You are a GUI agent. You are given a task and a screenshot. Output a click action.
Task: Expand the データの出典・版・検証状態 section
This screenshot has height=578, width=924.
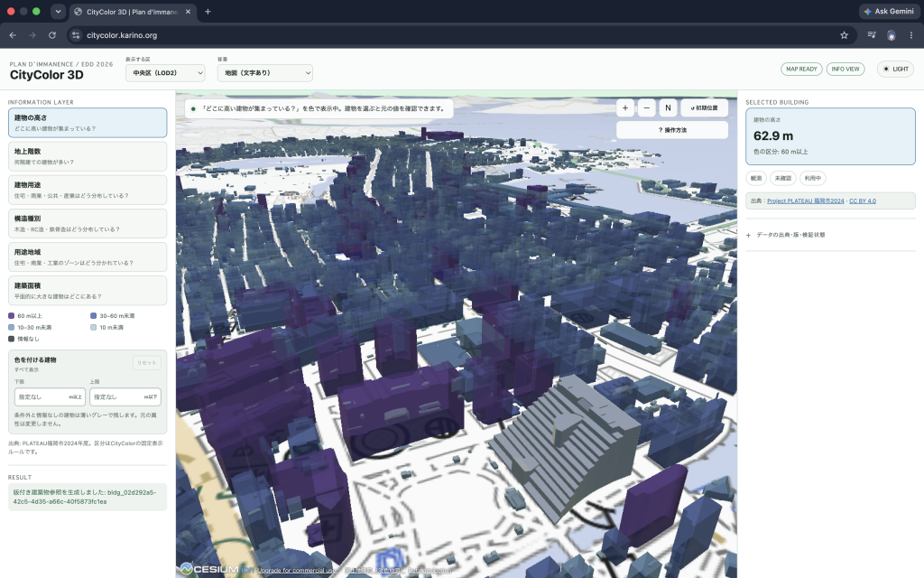tap(830, 235)
